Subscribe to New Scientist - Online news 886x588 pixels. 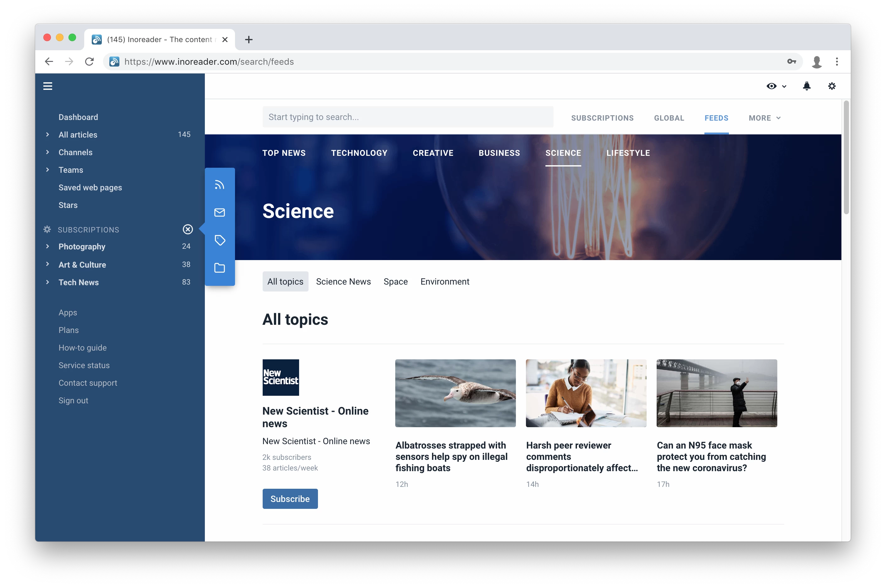click(x=290, y=499)
